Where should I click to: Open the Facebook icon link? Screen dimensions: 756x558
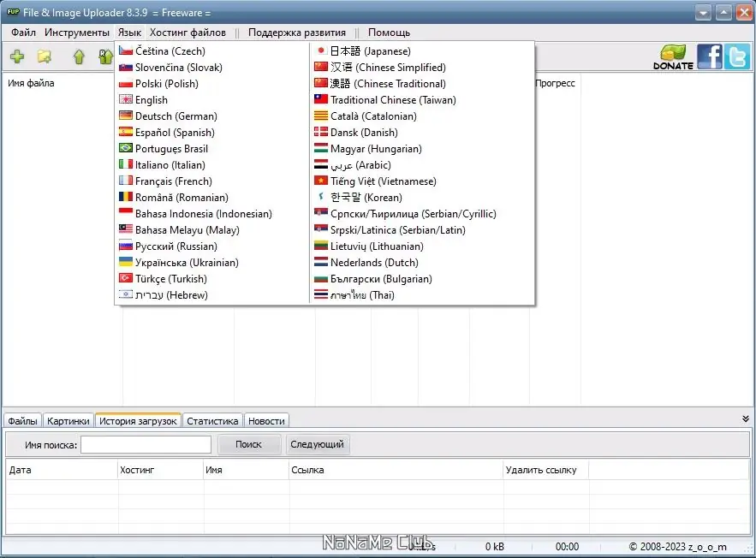[x=709, y=56]
